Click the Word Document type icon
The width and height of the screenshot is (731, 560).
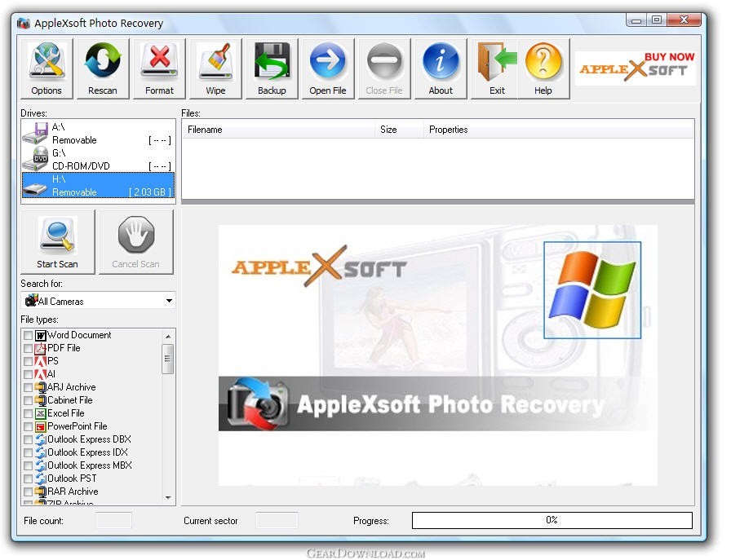[41, 336]
